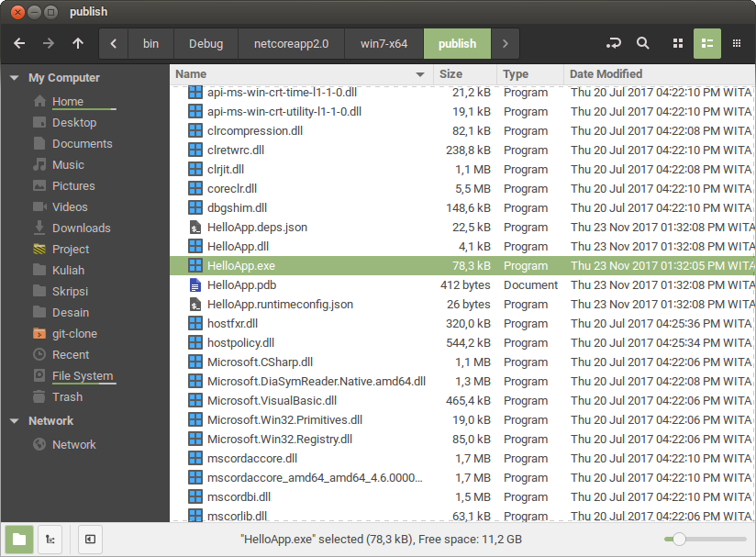Open Downloads from the sidebar
The height and width of the screenshot is (557, 756).
[81, 228]
